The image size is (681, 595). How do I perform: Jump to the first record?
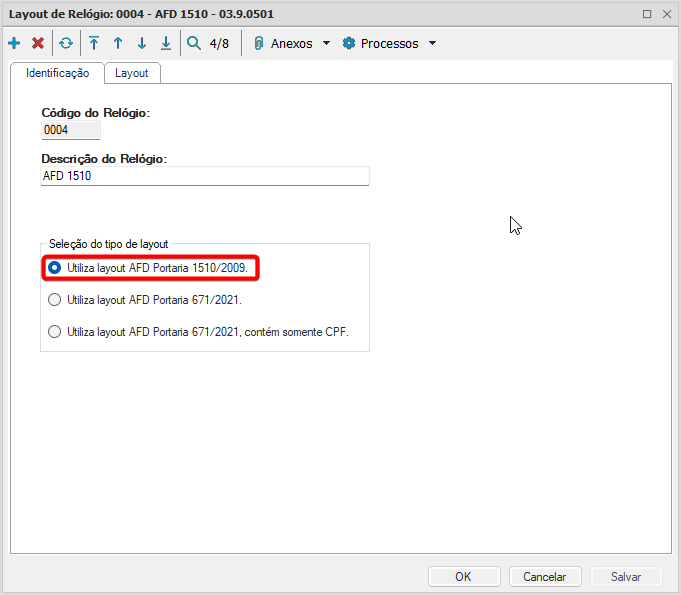94,43
